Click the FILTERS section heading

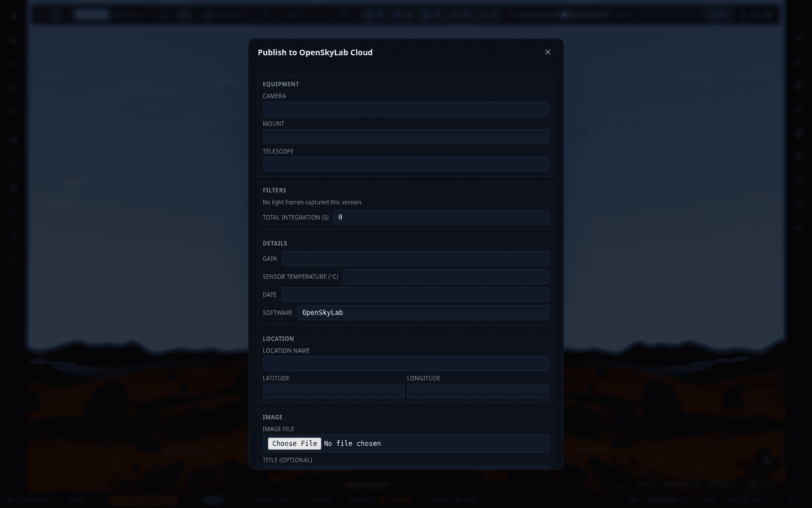[275, 190]
